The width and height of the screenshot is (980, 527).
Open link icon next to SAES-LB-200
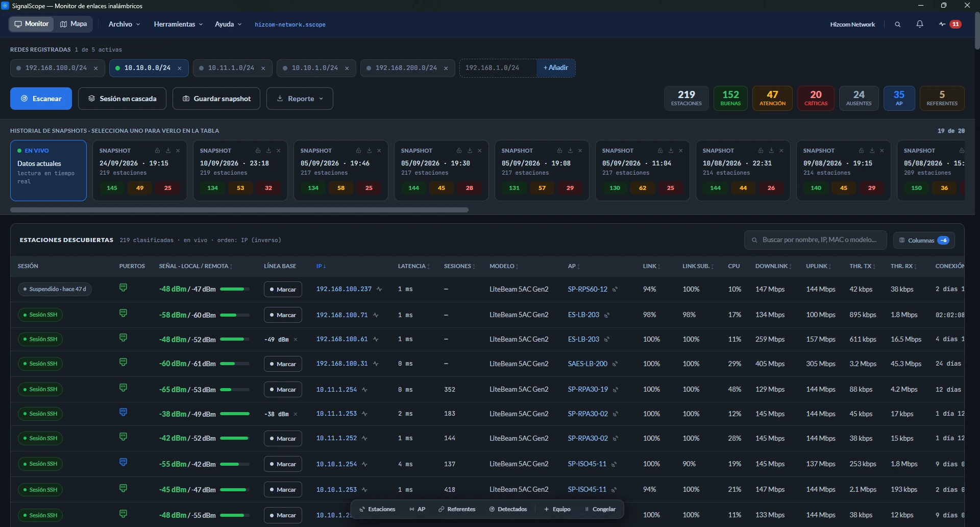615,364
